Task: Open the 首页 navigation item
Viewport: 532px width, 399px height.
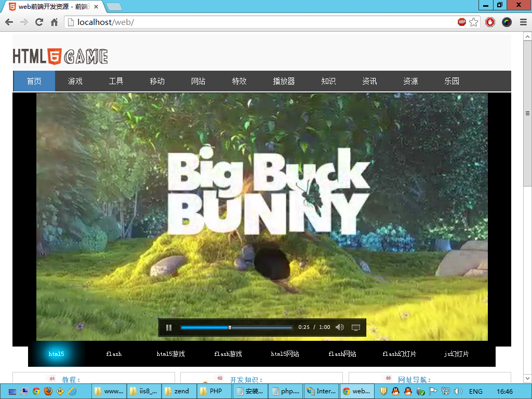Action: coord(34,81)
